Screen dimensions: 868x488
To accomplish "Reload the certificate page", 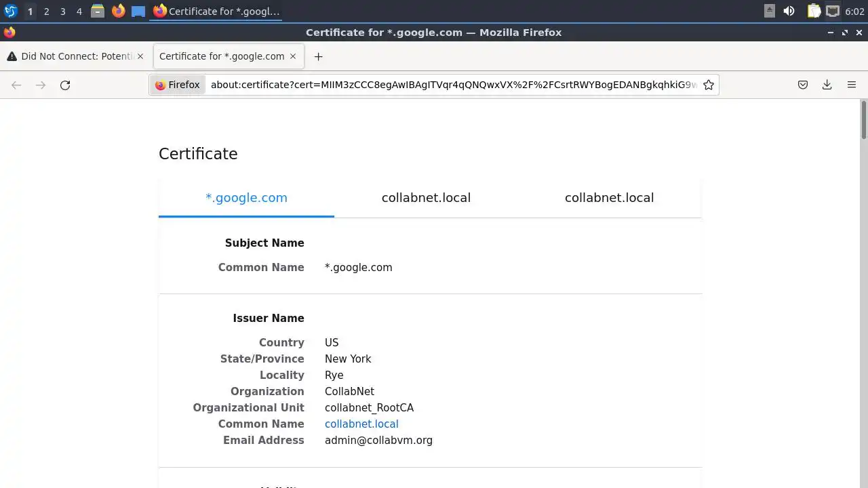I will pyautogui.click(x=65, y=85).
